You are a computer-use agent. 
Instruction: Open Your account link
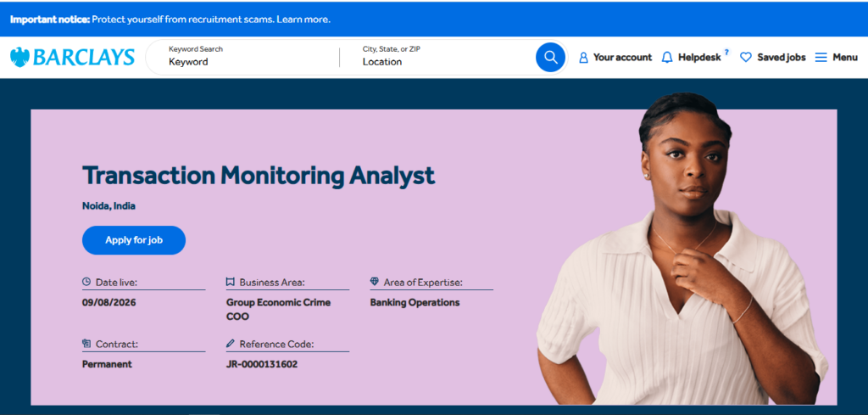click(x=622, y=57)
